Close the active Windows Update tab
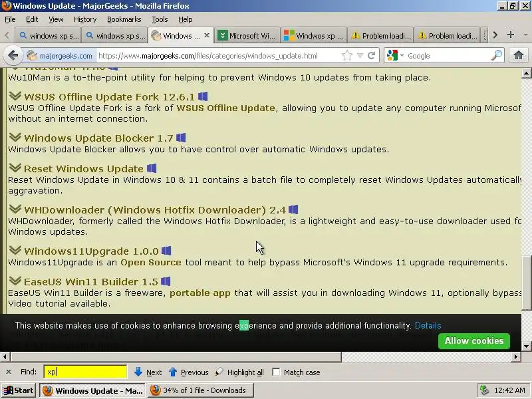The height and width of the screenshot is (399, 532). click(207, 35)
